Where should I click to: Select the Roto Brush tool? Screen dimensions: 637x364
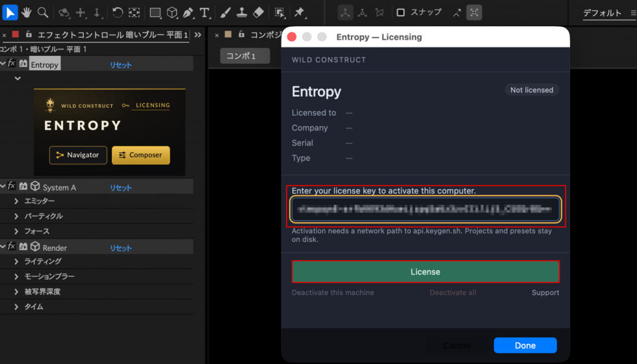click(x=279, y=12)
